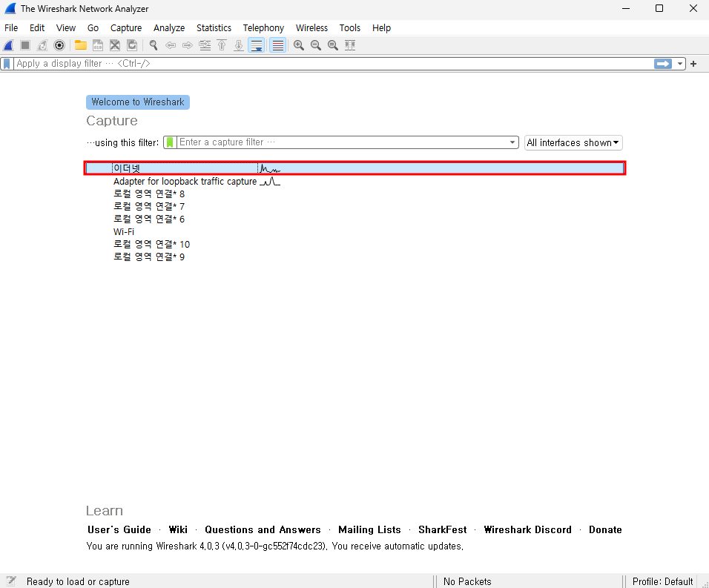Open a capture file folder icon
The image size is (709, 588).
point(81,45)
